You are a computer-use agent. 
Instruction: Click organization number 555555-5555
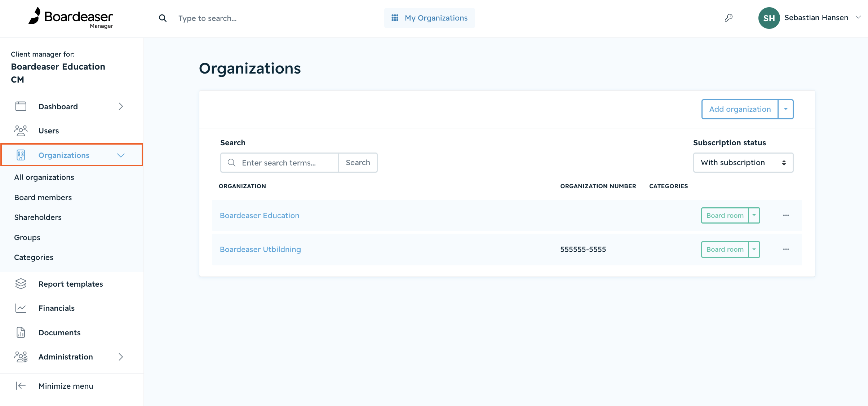click(x=583, y=249)
